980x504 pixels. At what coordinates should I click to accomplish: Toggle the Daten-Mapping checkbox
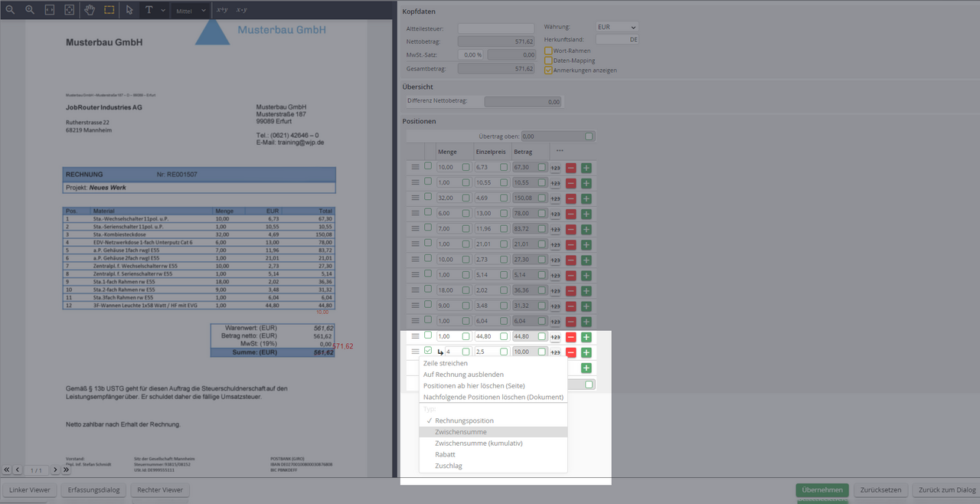click(x=548, y=61)
